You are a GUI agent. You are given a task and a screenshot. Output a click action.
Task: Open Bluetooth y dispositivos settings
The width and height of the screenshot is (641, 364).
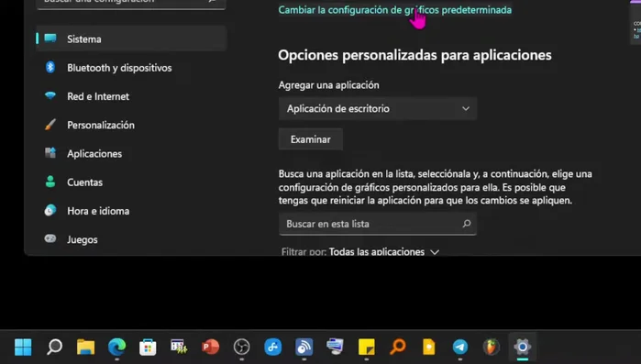pyautogui.click(x=131, y=68)
